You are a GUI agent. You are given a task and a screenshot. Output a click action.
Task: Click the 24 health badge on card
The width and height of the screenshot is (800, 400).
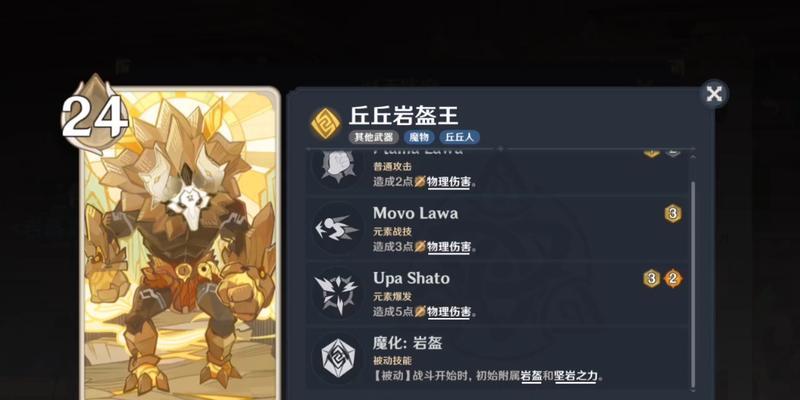tap(95, 114)
